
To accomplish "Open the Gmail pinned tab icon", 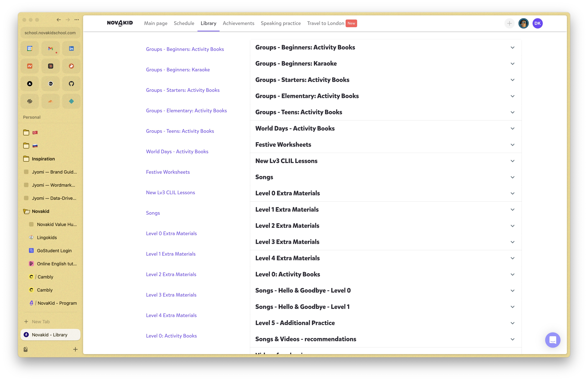I will (x=50, y=48).
